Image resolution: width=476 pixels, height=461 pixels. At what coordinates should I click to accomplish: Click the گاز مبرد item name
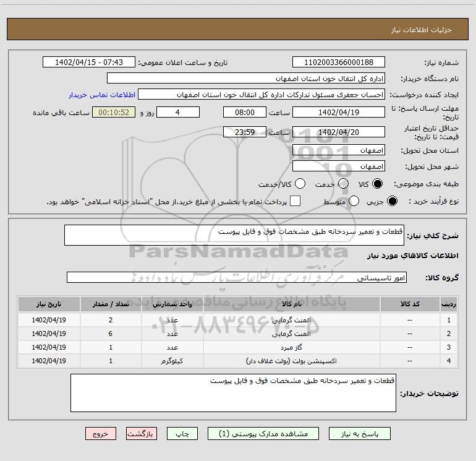point(291,347)
